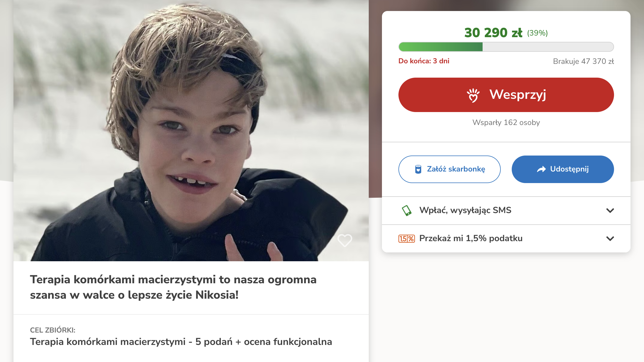Click 'Wsparły 162 osoby' supporters text

[x=506, y=123]
